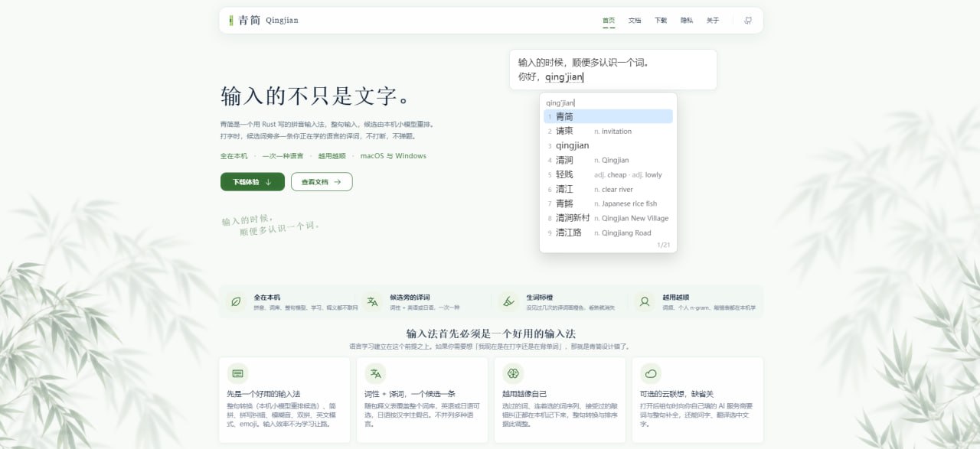Click the keyboard icon in 先是一个好用的输入法 card
980x449 pixels.
[237, 373]
